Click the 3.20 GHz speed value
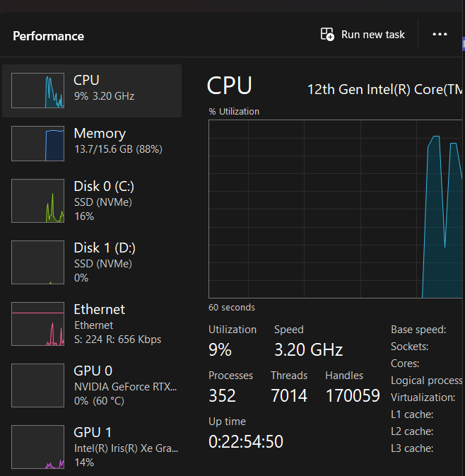Image resolution: width=465 pixels, height=476 pixels. tap(308, 349)
